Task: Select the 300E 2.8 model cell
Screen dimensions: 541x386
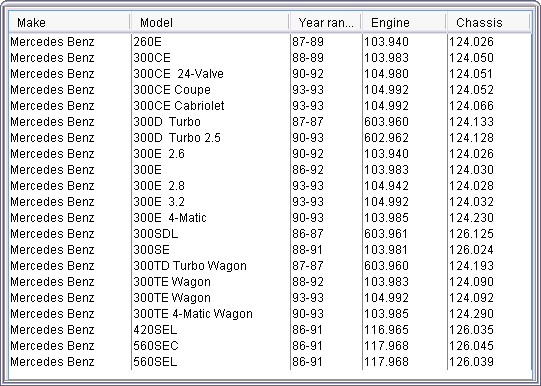Action: 211,186
